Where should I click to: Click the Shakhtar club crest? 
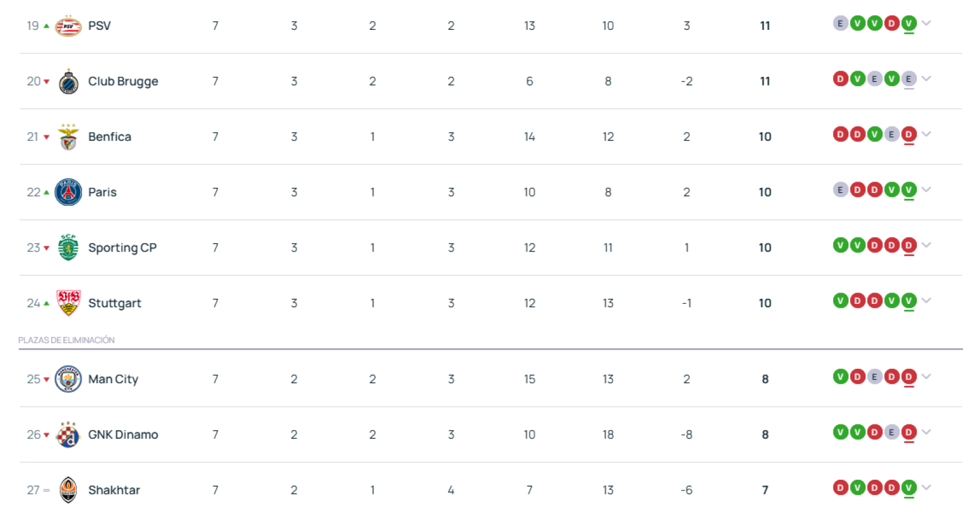(x=68, y=490)
